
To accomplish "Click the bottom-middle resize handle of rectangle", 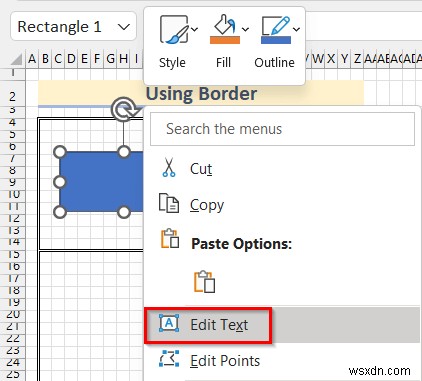I will [124, 212].
